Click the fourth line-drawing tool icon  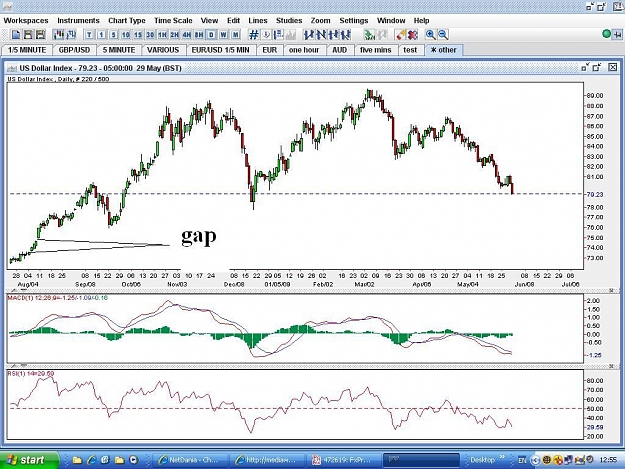(345, 35)
